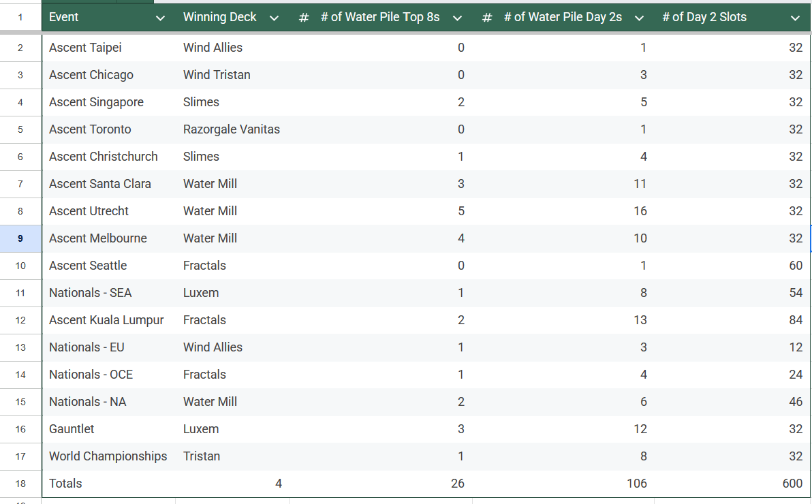Click the Ascent Kuala Lumpur cell
Screen dimensions: 812x504
click(x=109, y=319)
